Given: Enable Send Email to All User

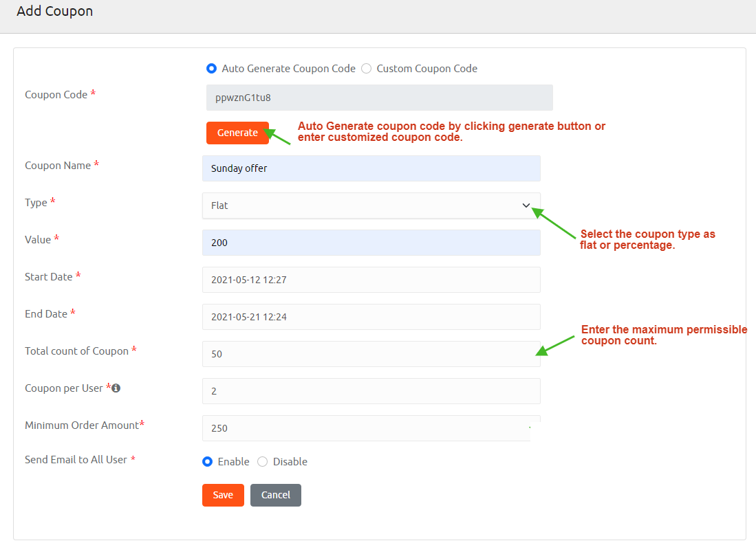Looking at the screenshot, I should (207, 462).
